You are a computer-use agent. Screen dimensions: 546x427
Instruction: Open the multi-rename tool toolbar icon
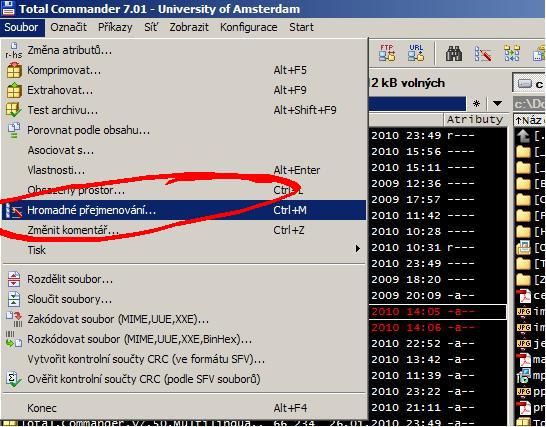pyautogui.click(x=483, y=53)
